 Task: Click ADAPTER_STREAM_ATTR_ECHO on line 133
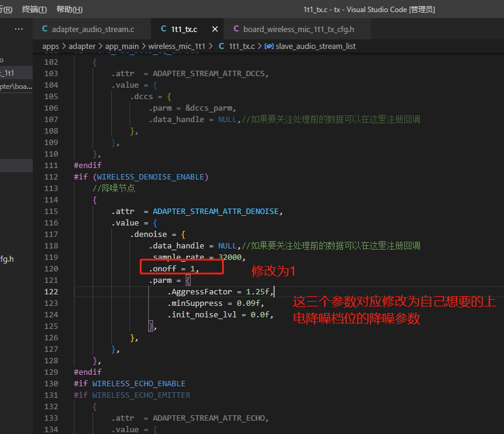(209, 418)
